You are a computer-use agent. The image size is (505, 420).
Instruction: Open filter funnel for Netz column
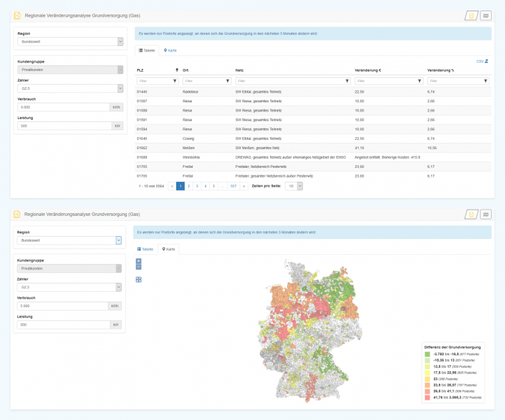click(x=348, y=81)
